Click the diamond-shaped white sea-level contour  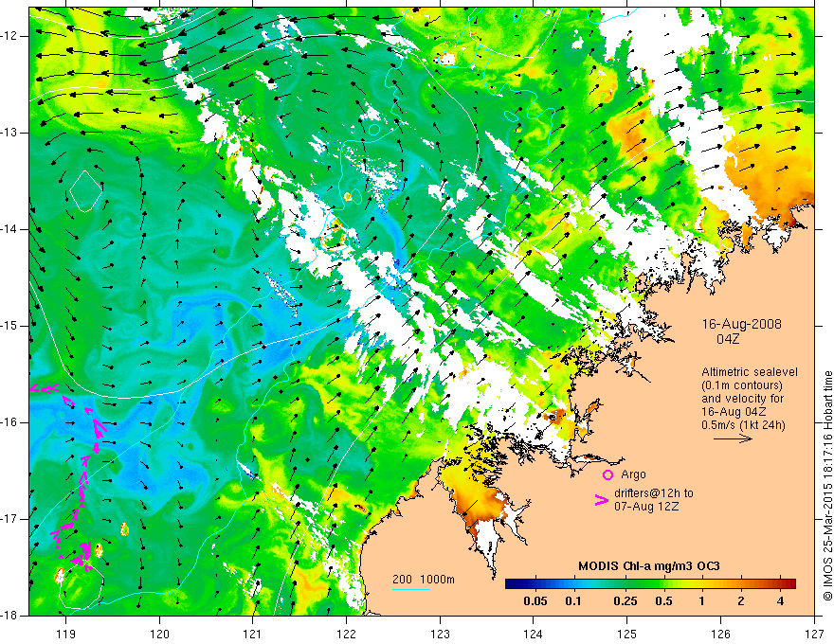(x=85, y=191)
